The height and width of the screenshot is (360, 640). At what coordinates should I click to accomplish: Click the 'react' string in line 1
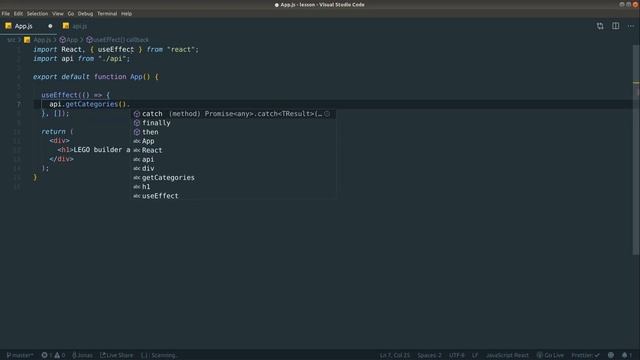coord(180,49)
